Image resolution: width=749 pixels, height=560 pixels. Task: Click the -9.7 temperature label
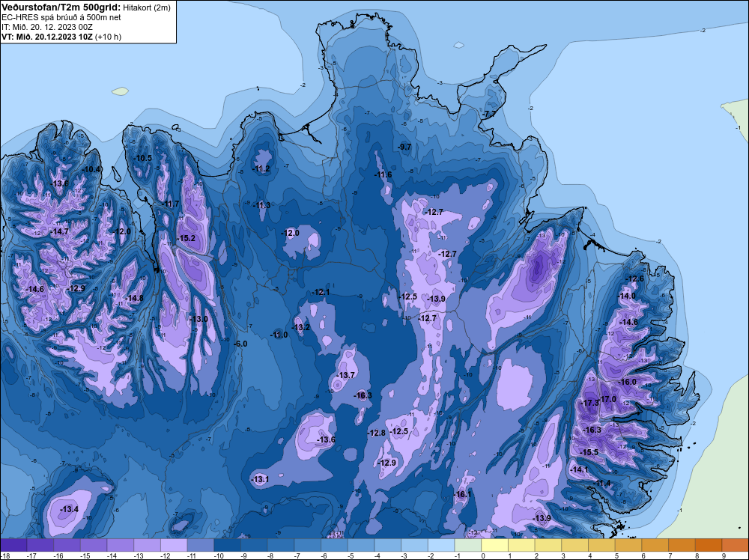click(404, 147)
